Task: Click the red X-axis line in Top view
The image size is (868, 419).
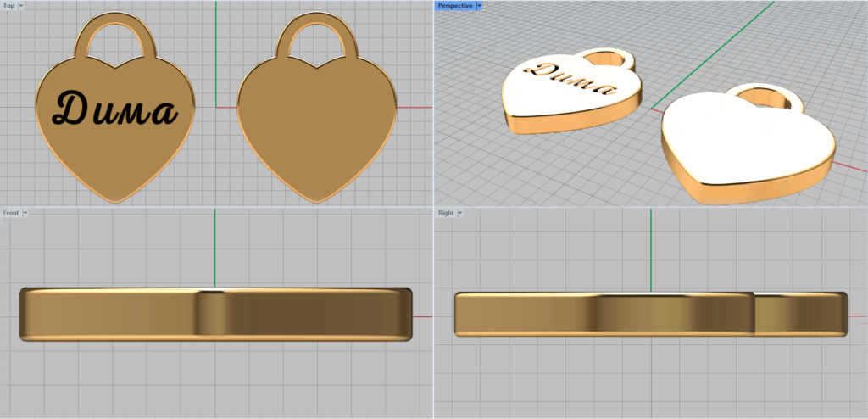Action: [x=415, y=108]
